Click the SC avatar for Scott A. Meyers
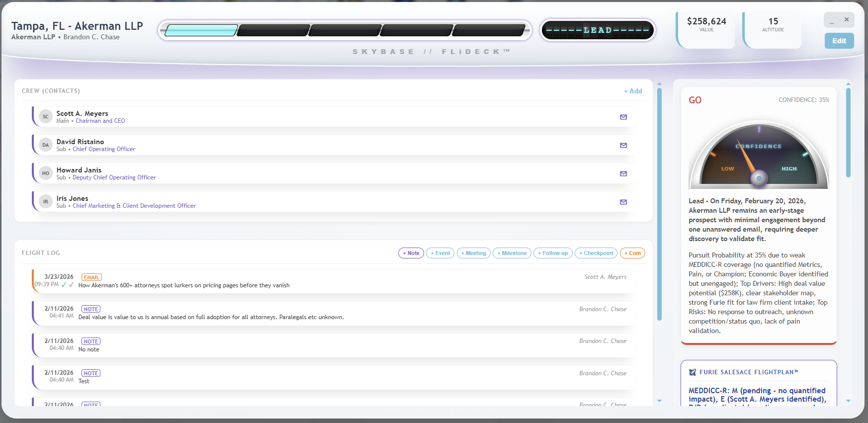This screenshot has width=868, height=423. coord(46,117)
